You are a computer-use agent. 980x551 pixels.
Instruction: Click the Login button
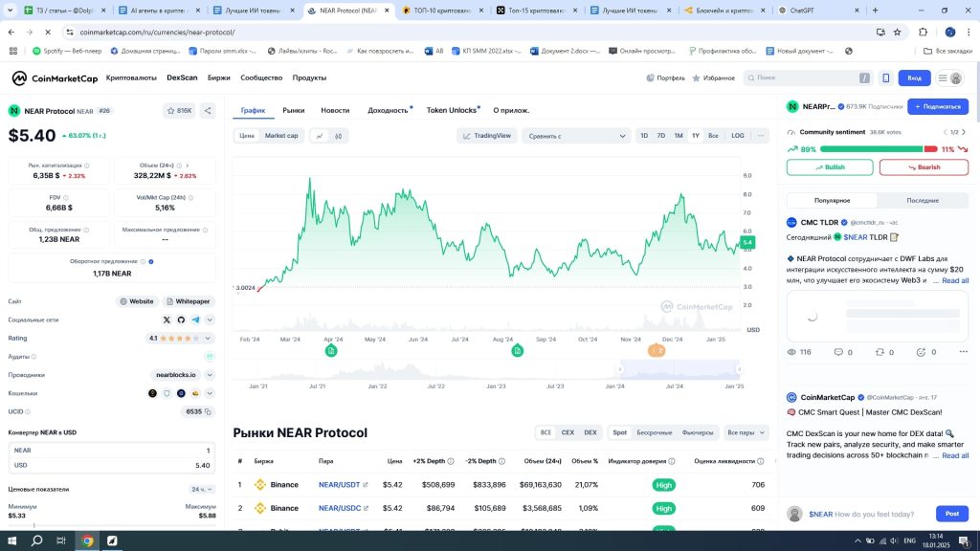914,78
